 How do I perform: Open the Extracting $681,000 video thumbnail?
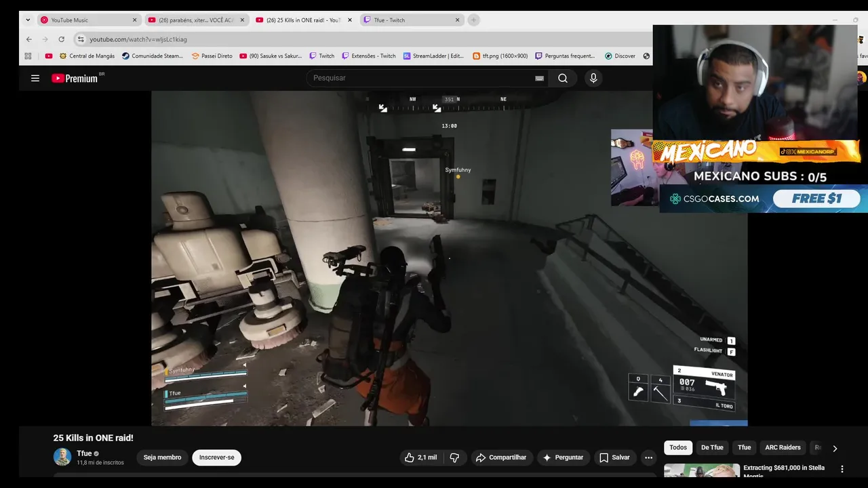tap(702, 470)
